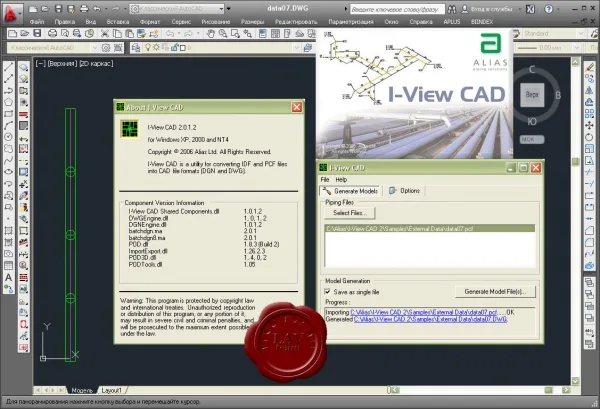Open the generated data07.DWG link

[430, 319]
